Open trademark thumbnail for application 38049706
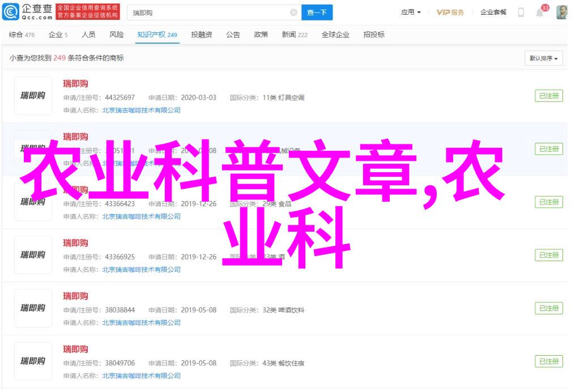 coord(33,361)
